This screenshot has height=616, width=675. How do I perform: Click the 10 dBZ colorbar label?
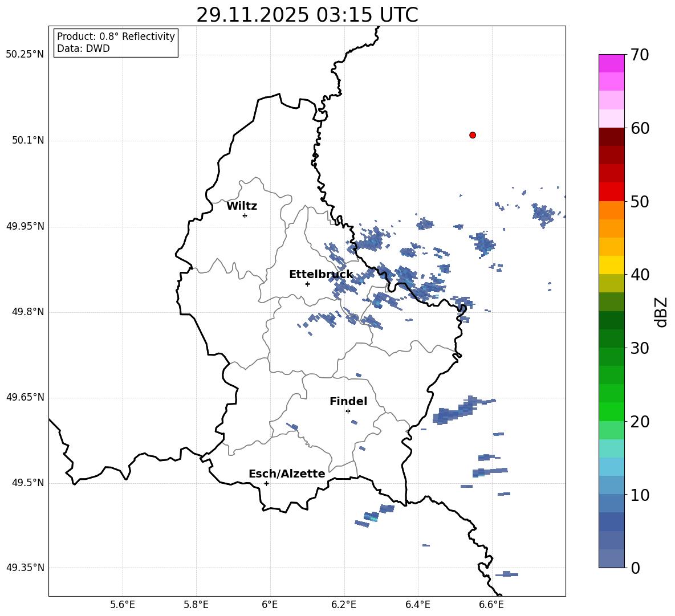(x=640, y=495)
